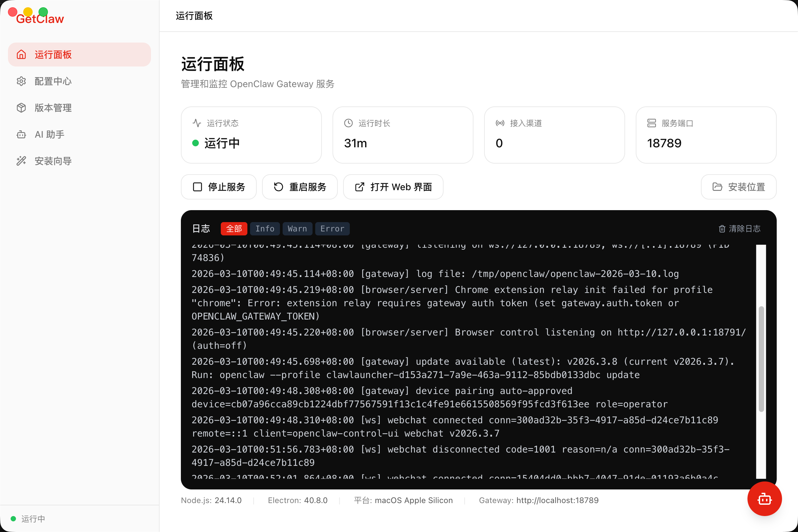
Task: Click the folder icon in 安装位置
Action: pyautogui.click(x=717, y=187)
